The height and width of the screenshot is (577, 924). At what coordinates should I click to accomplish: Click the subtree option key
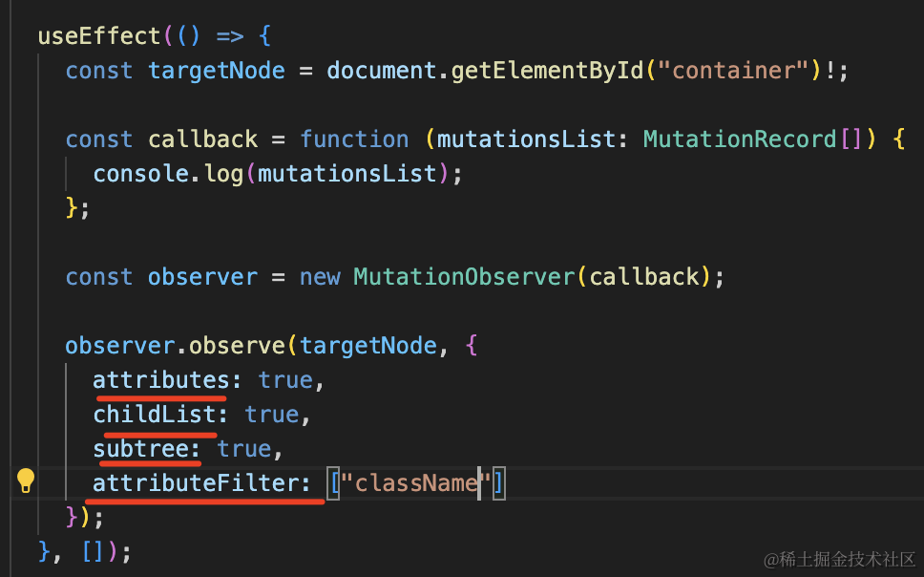[140, 449]
